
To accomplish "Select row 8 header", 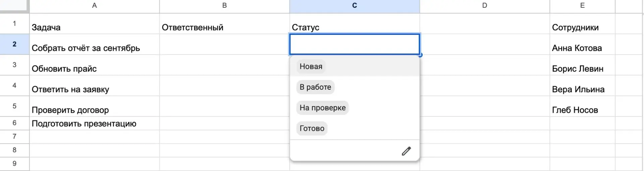I will click(x=14, y=150).
